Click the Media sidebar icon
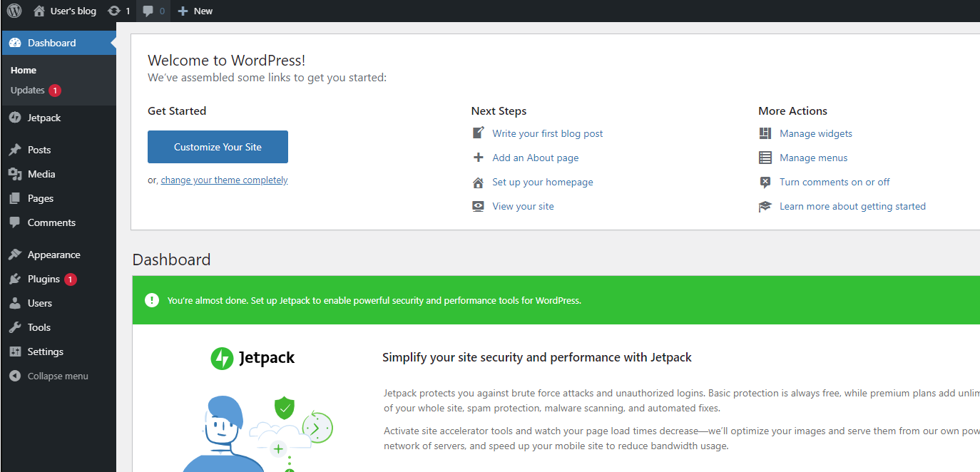Screen dimensions: 980x472 pyautogui.click(x=15, y=174)
